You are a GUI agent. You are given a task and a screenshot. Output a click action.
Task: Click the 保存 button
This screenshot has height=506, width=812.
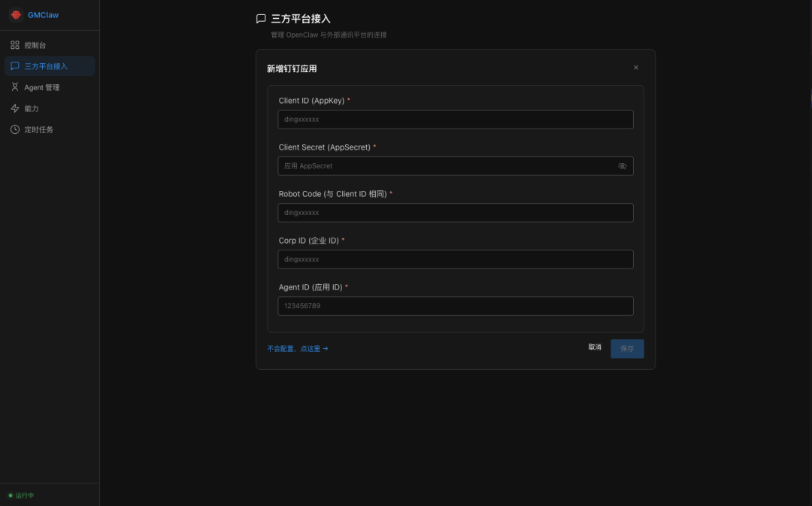click(627, 349)
